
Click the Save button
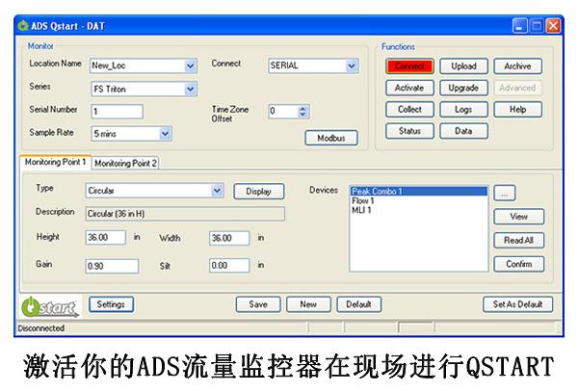pos(257,304)
